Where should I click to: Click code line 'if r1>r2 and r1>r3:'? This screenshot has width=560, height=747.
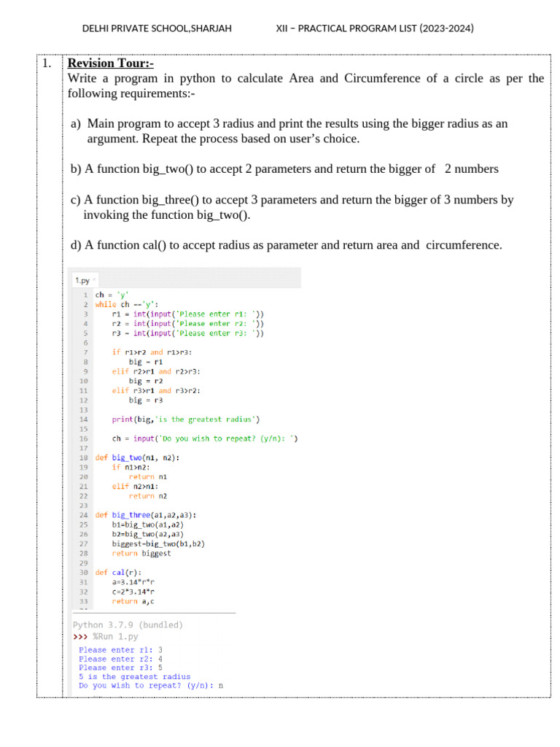[152, 352]
